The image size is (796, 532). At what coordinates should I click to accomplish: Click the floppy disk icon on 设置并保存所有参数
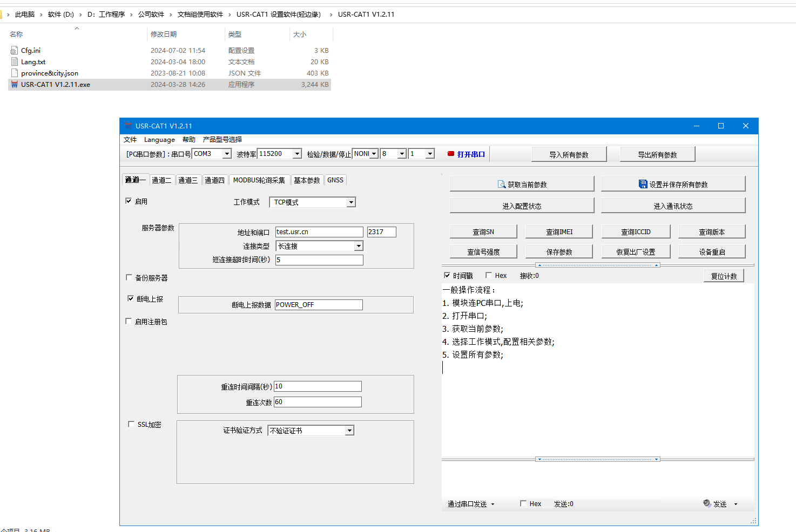643,185
